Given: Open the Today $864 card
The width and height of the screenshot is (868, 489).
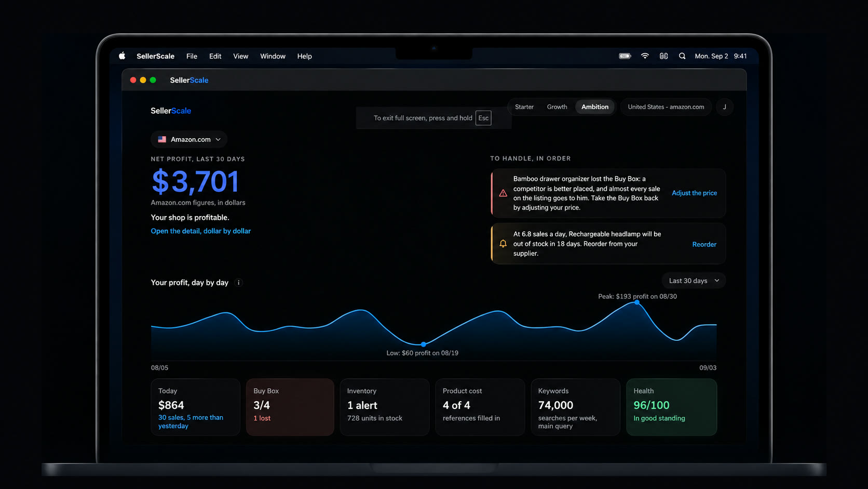Looking at the screenshot, I should [195, 407].
